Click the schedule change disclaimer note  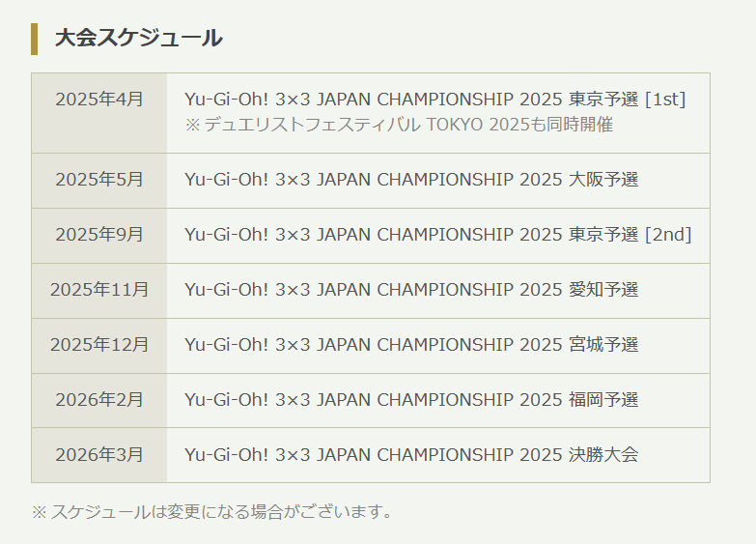coord(212,512)
